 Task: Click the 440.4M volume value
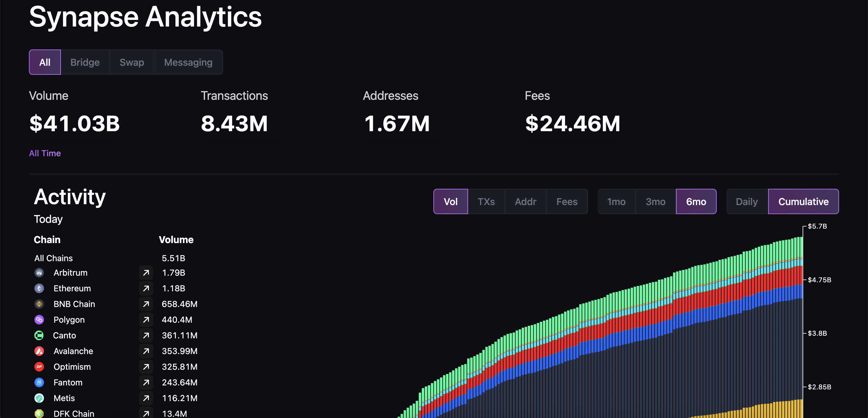point(177,320)
